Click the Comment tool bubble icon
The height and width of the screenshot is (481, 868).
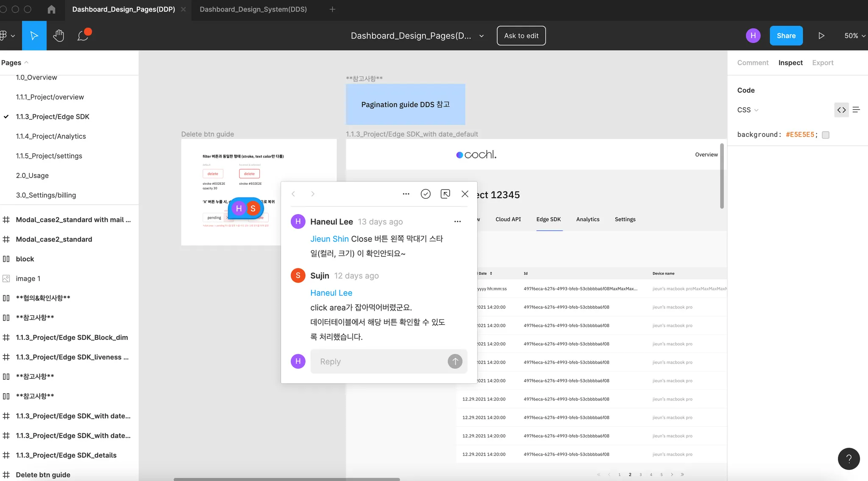83,36
